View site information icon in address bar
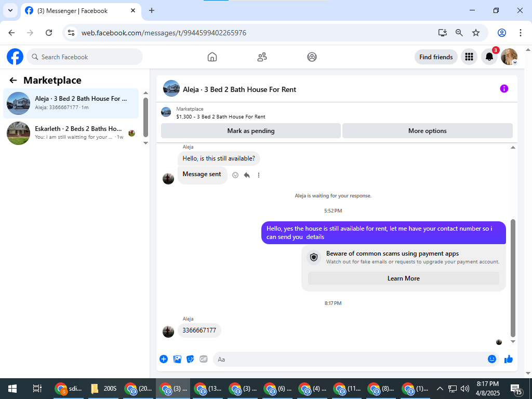The image size is (532, 399). point(71,33)
